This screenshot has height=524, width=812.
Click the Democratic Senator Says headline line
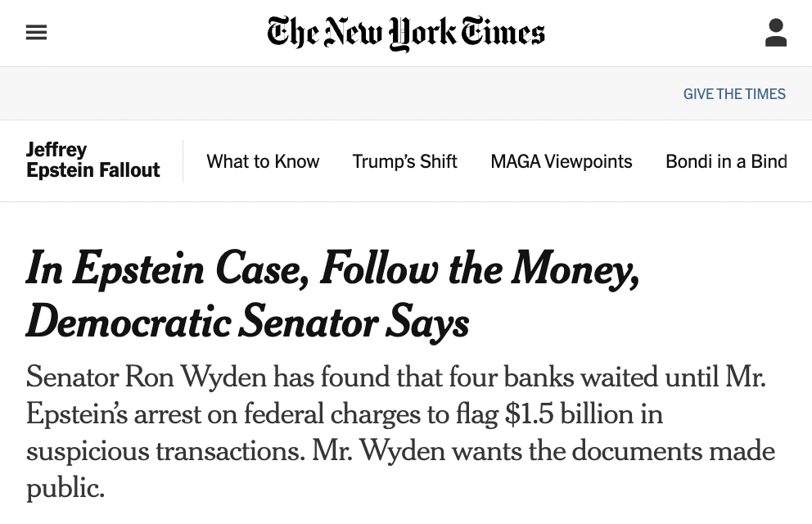tap(247, 322)
